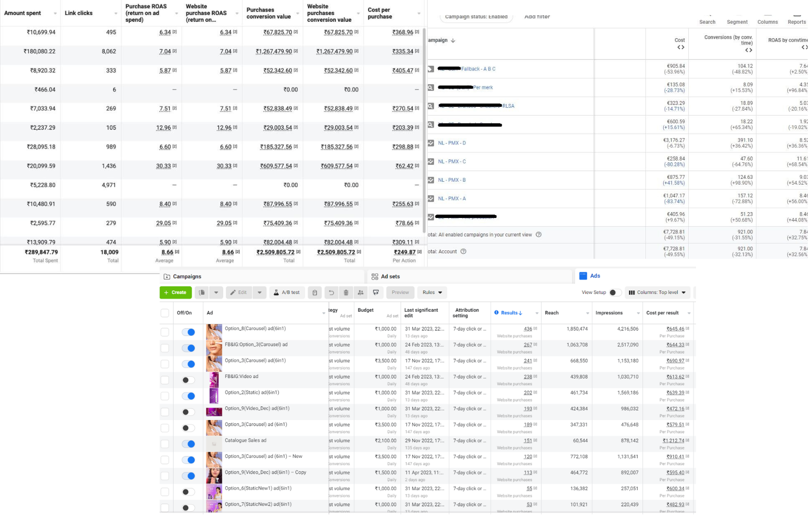Click the Preview button

coord(400,292)
